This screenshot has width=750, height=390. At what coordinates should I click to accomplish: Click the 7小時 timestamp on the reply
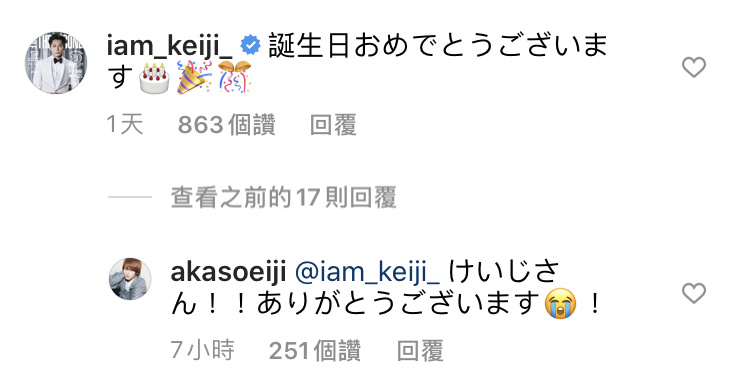click(x=202, y=350)
